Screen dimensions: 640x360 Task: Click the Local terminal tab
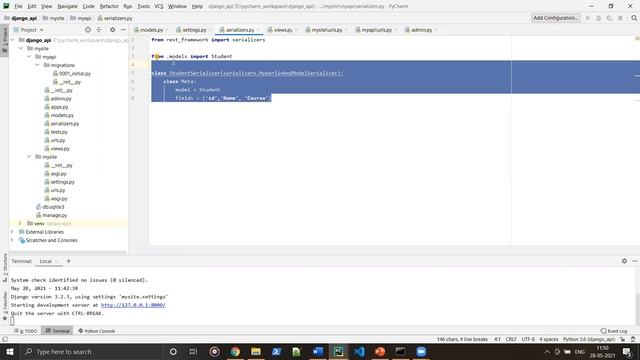point(46,261)
